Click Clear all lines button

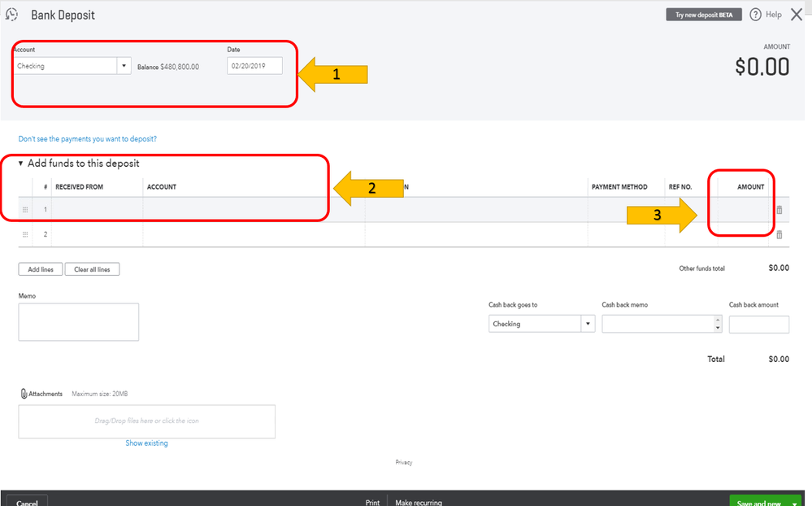[92, 269]
